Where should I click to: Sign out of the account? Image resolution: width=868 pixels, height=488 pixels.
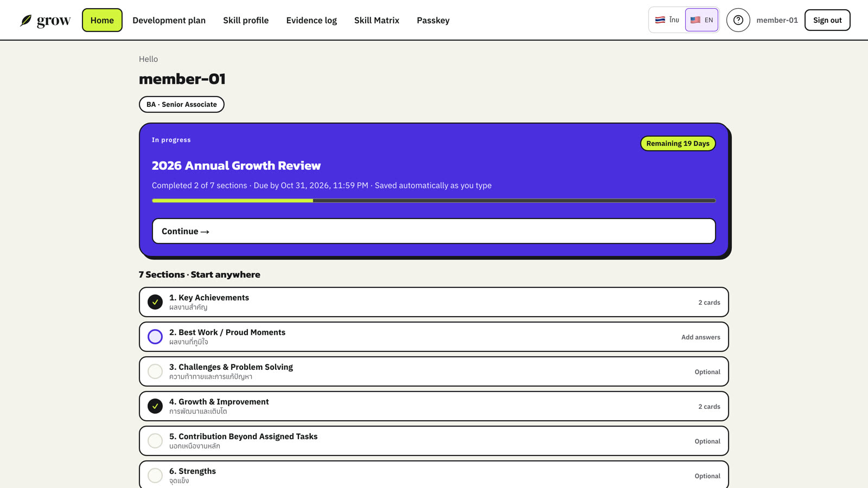tap(827, 20)
